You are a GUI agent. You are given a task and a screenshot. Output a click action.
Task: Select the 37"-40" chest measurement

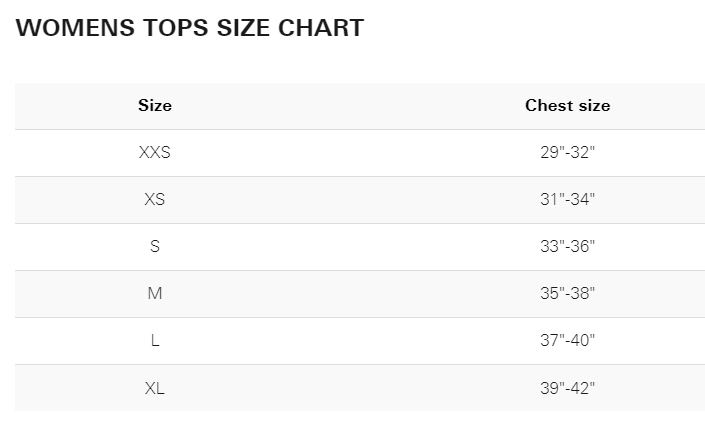click(x=567, y=341)
